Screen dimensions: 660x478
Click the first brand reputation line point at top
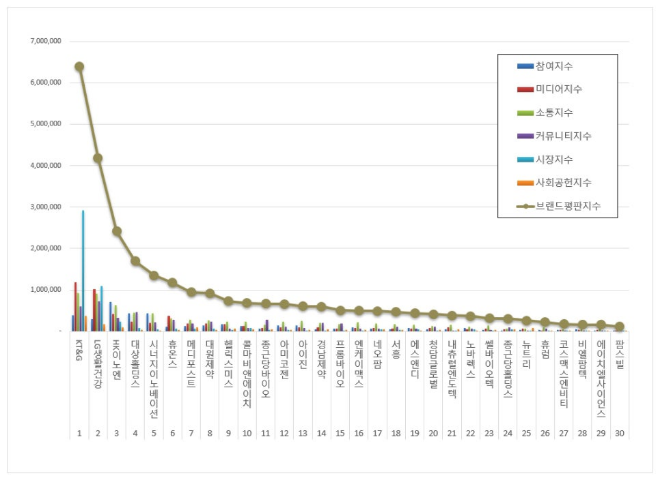79,67
